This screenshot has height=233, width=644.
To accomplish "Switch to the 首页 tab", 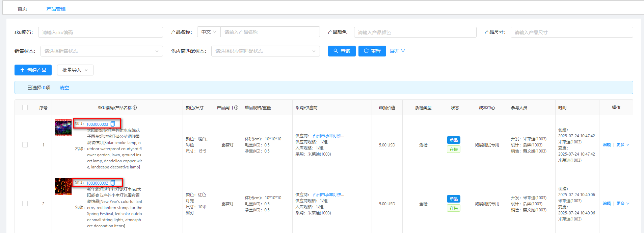I will (x=22, y=9).
